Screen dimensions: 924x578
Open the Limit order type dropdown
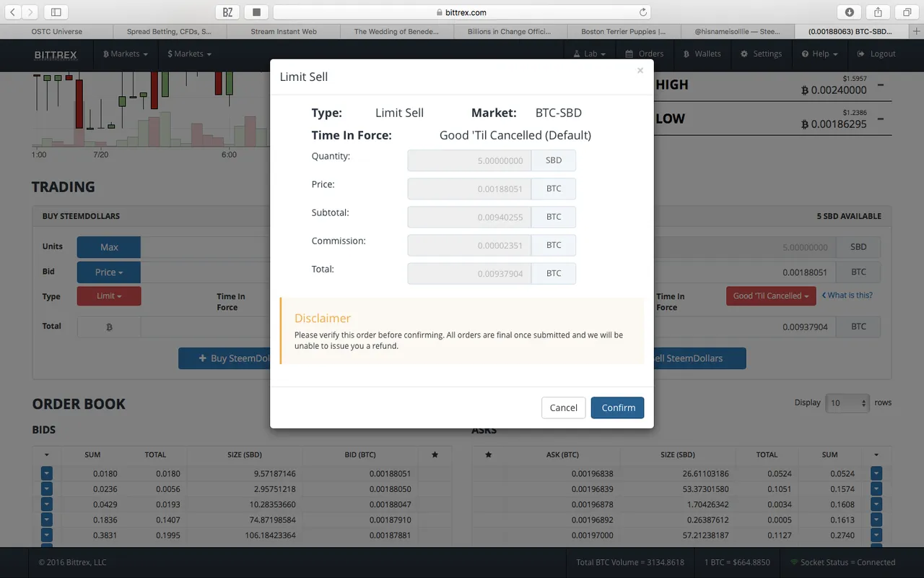click(x=109, y=296)
